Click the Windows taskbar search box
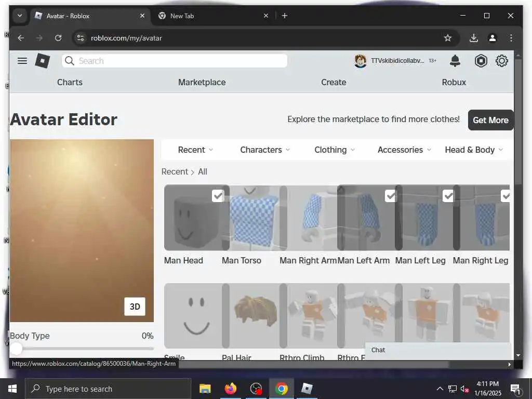This screenshot has height=399, width=532. (x=108, y=389)
